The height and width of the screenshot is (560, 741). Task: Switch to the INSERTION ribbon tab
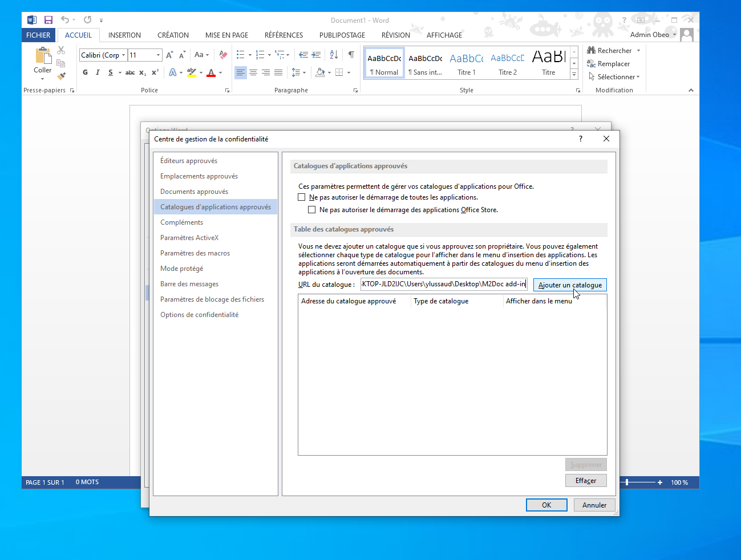pos(124,35)
